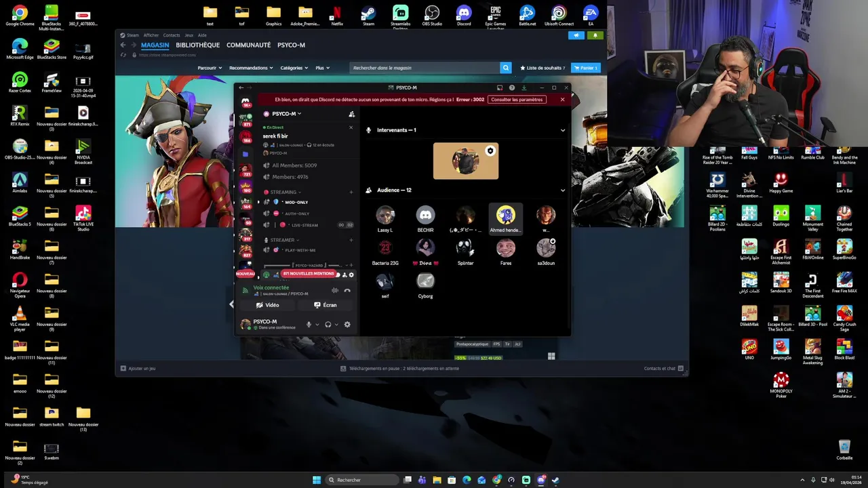Open Steam MAGASIN tab

[x=155, y=45]
